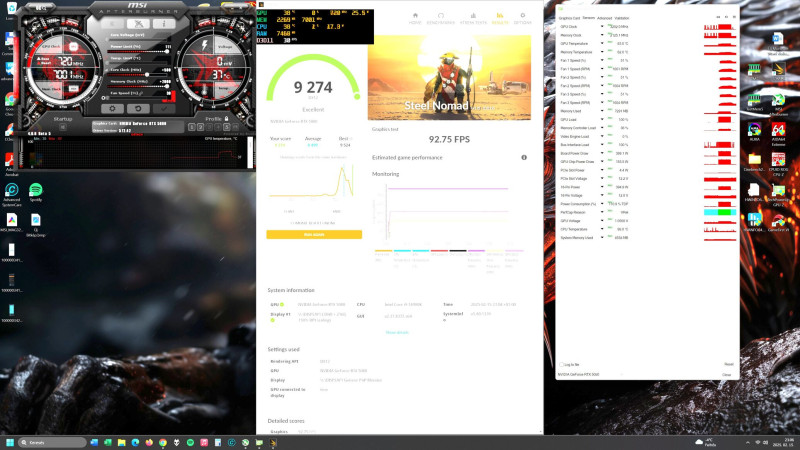Open 3DMark RESULTS tab
This screenshot has height=450, width=800.
click(x=499, y=19)
